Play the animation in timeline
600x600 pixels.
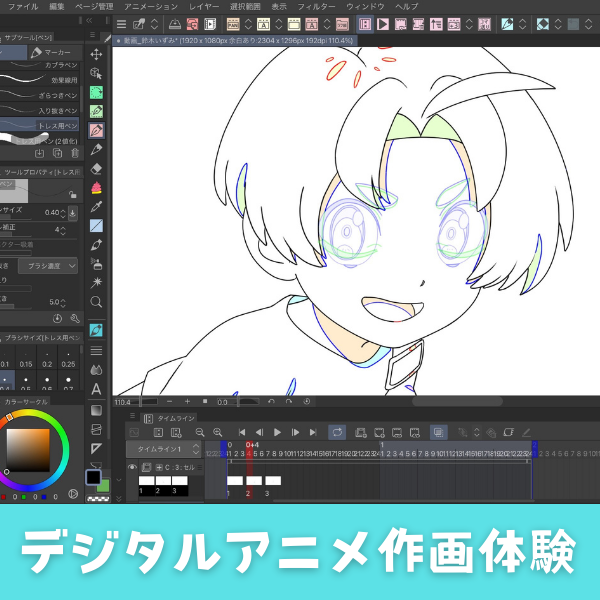click(277, 432)
